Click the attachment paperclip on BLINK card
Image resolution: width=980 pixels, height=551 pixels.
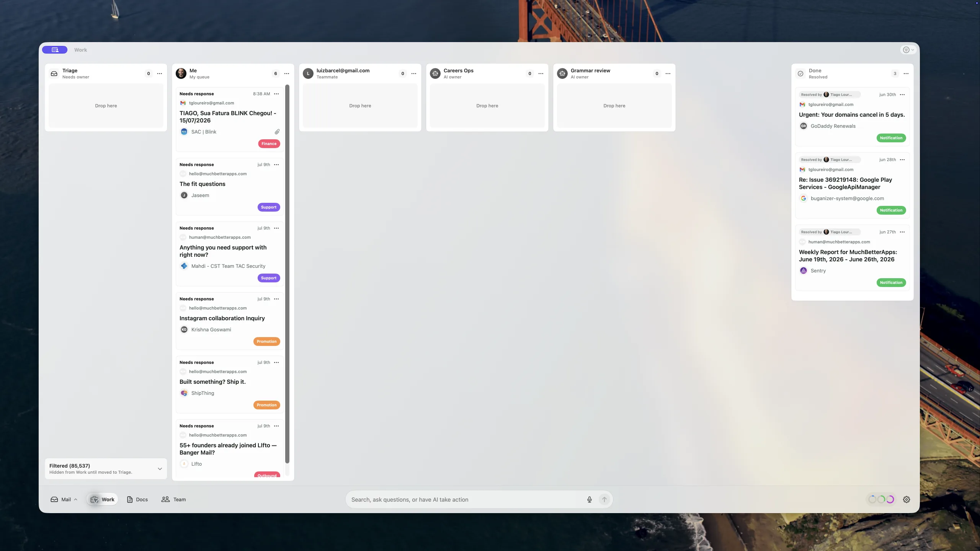tap(277, 132)
